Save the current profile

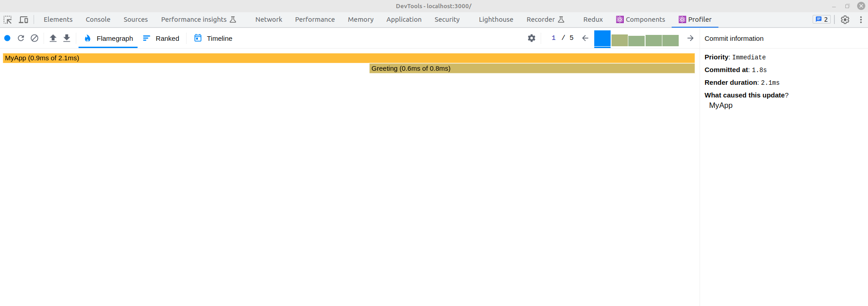67,38
